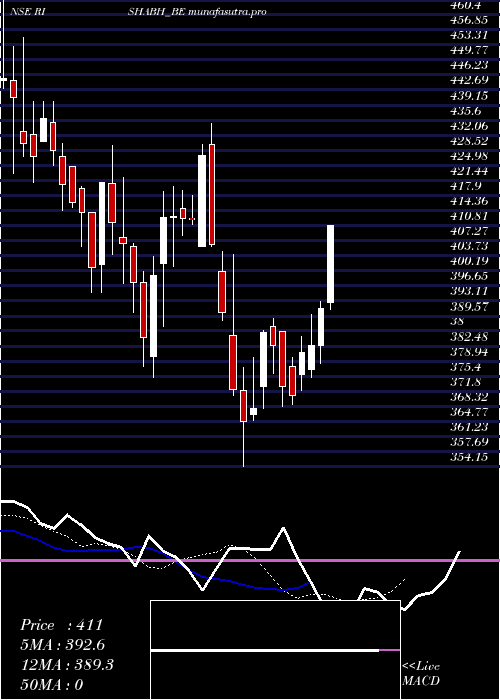This screenshot has height=700, width=500.
Task: Click the 389.57 price axis label
Action: pos(469,307)
